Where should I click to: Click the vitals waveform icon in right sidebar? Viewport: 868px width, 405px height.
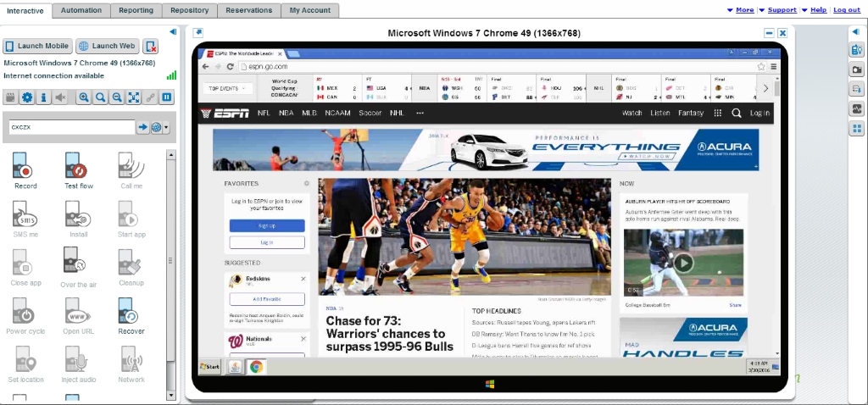[857, 109]
